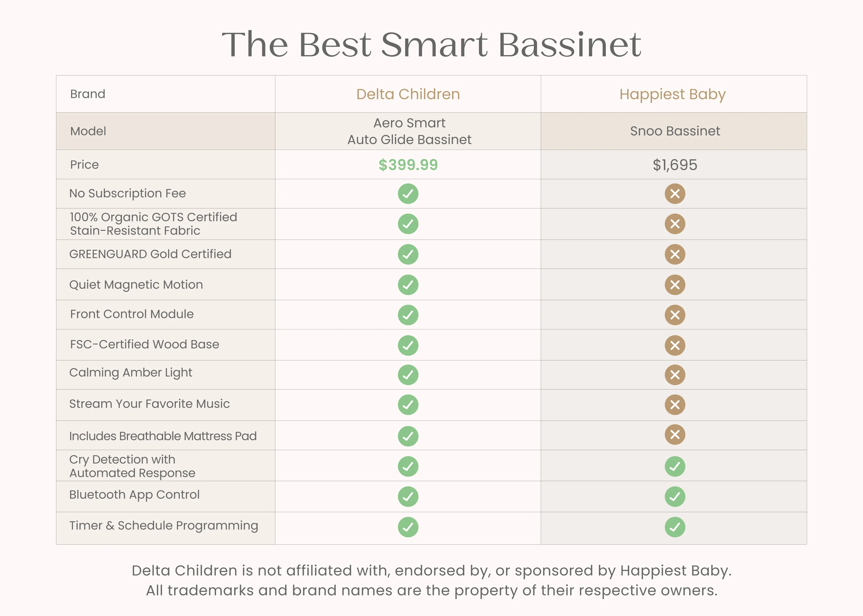Click Delta Children's Front Control Module checkmark
Screen dimensions: 863x616
408,315
